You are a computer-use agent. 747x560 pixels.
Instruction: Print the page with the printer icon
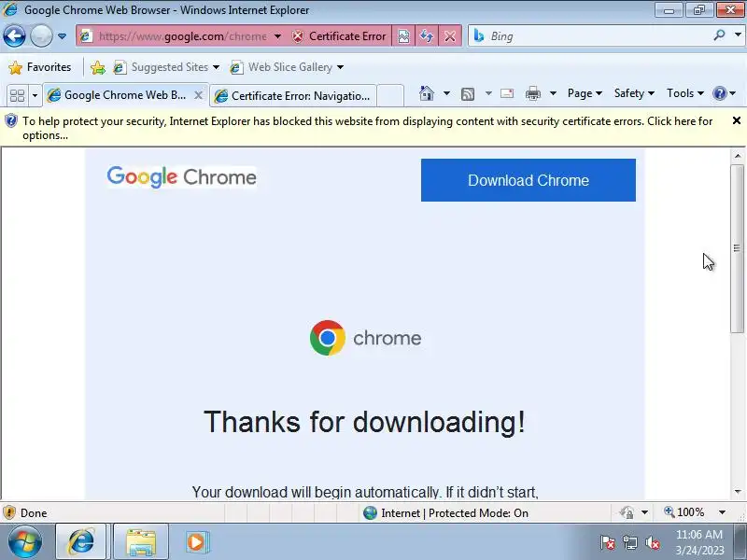coord(533,93)
